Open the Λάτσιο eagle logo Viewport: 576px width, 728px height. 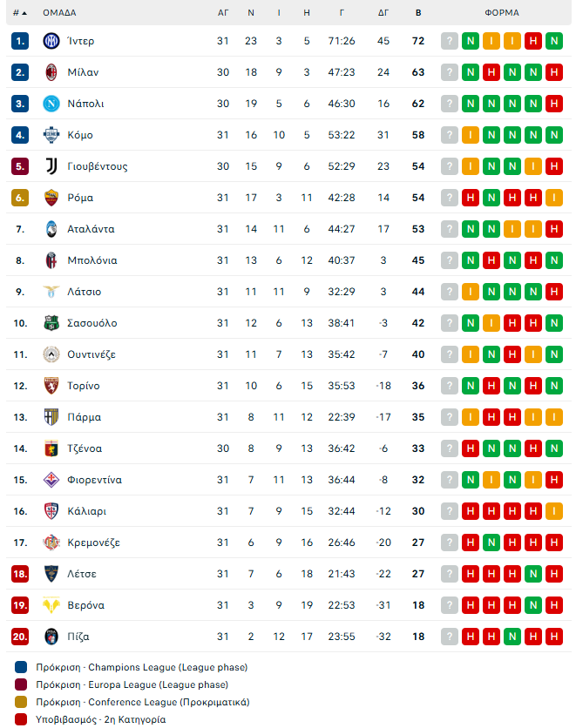51,292
